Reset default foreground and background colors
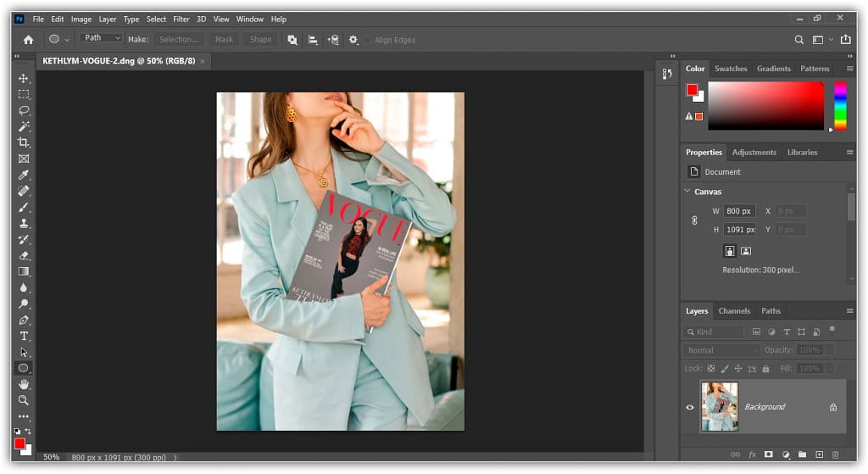The height and width of the screenshot is (474, 868). tap(17, 431)
